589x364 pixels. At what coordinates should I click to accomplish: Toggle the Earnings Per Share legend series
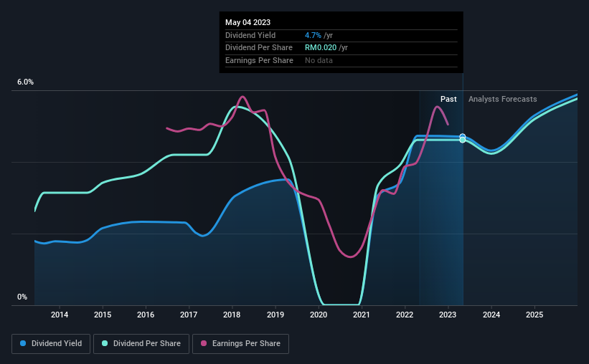(240, 344)
